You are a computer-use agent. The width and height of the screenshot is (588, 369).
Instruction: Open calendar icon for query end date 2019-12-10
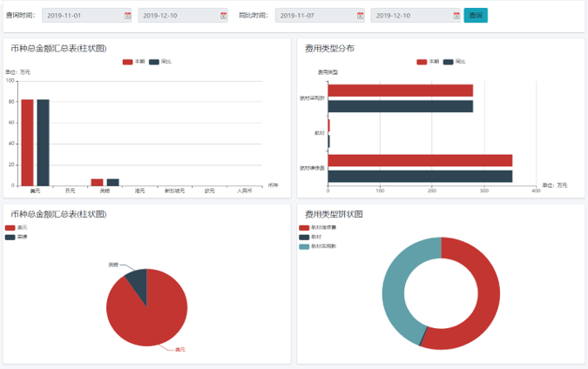[x=223, y=16]
